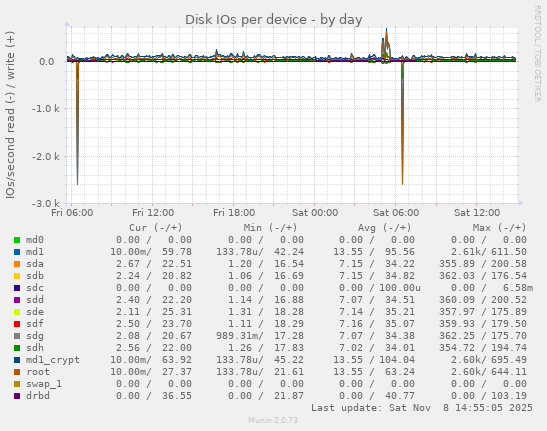Click the sda orange legend swatch
547x431 pixels.
(17, 264)
